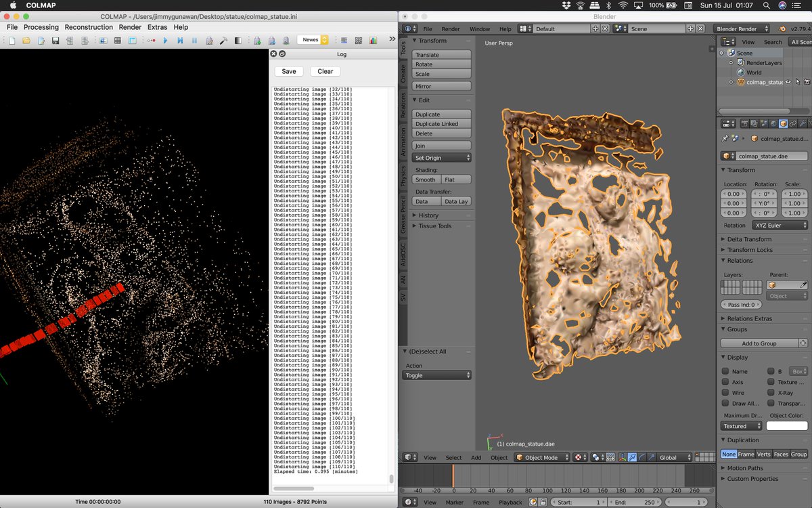Select the rotate manipulator icon in the 3D view header
Screen dimensions: 812x508
coord(641,457)
